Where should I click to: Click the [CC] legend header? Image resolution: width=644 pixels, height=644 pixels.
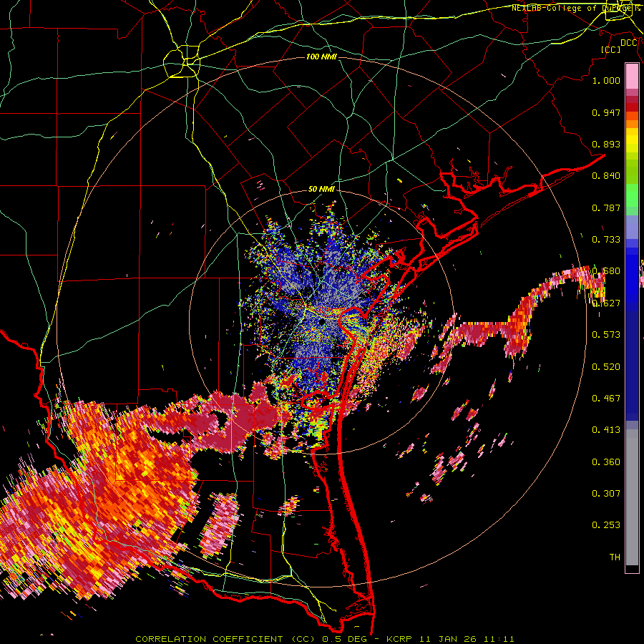(610, 49)
